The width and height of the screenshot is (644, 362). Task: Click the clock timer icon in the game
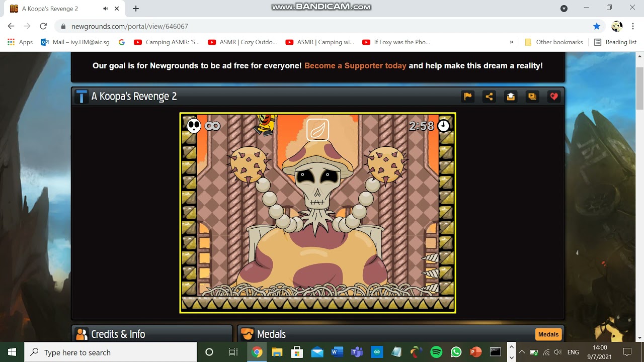[443, 126]
